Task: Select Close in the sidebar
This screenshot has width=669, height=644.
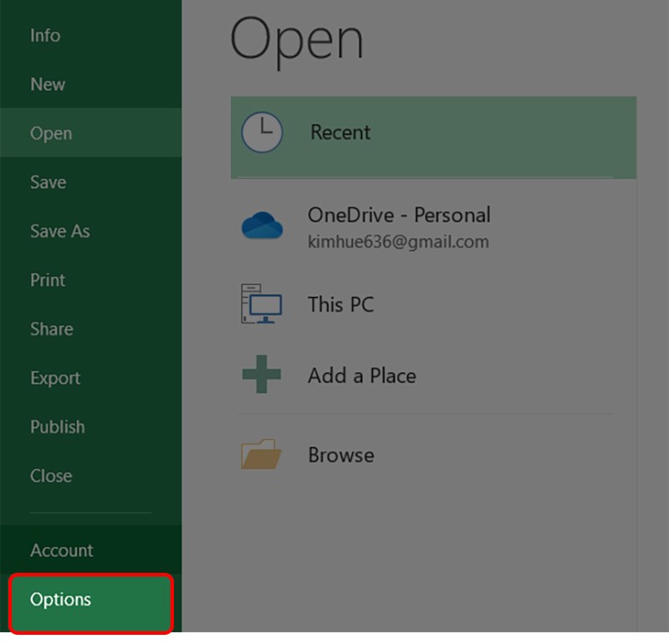Action: 90,476
